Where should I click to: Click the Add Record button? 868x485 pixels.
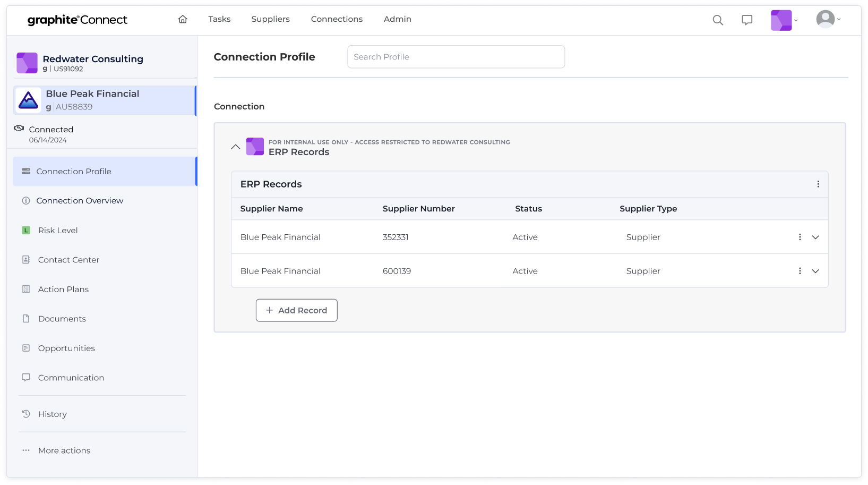tap(296, 310)
